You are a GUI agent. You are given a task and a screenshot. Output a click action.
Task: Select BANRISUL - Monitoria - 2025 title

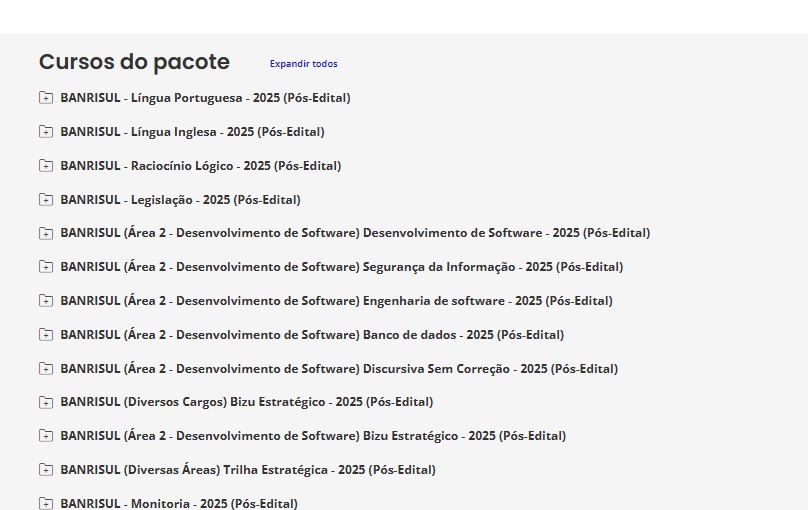tap(179, 503)
